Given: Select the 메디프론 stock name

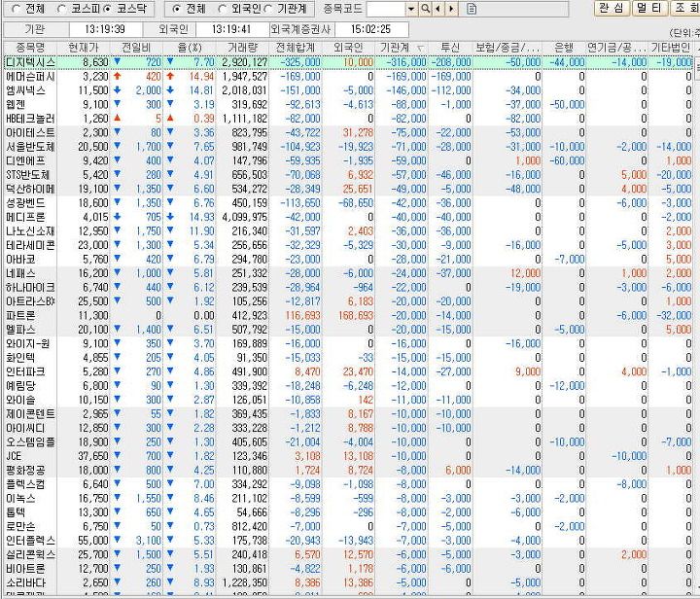Looking at the screenshot, I should pos(25,217).
